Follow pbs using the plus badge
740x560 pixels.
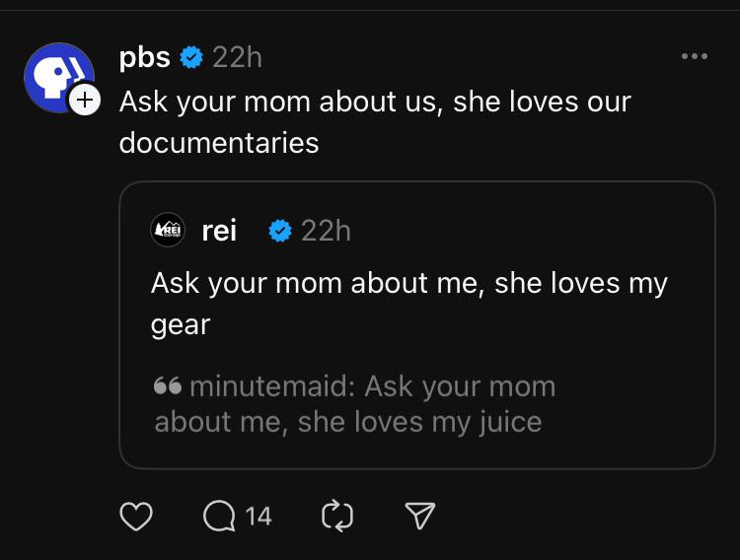click(x=85, y=99)
